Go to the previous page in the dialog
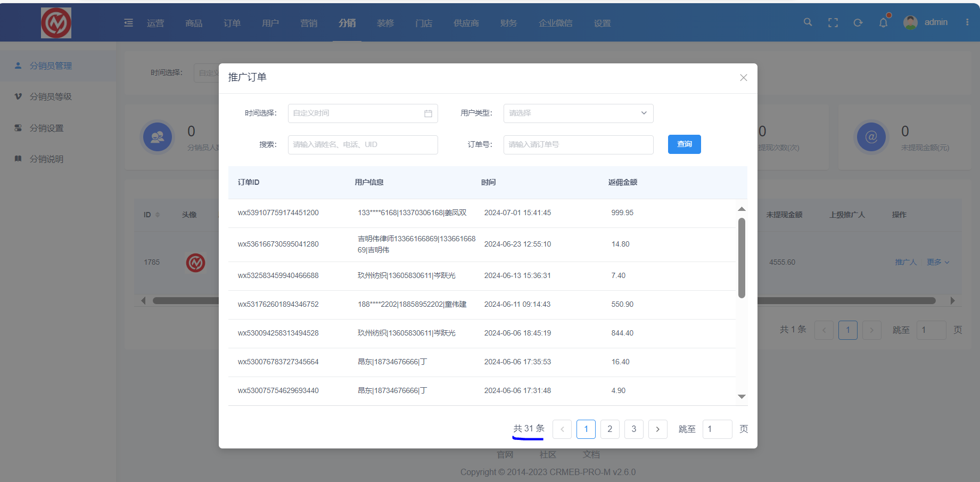 (x=562, y=429)
